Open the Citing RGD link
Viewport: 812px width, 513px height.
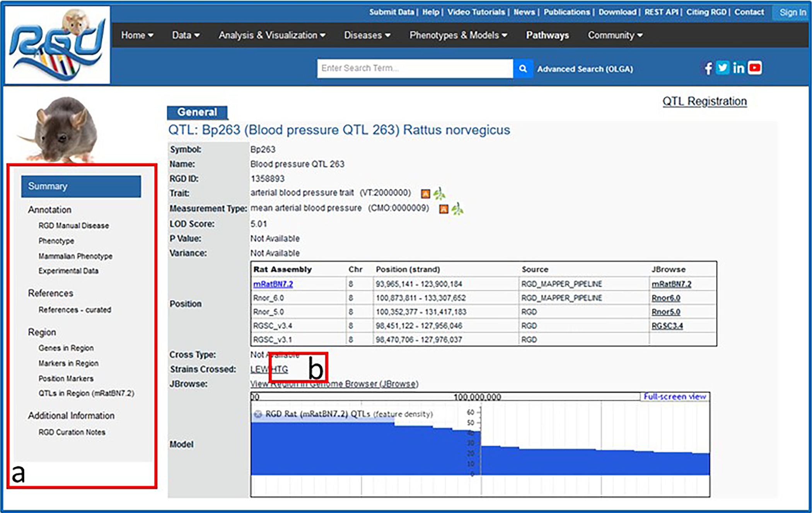[x=706, y=12]
